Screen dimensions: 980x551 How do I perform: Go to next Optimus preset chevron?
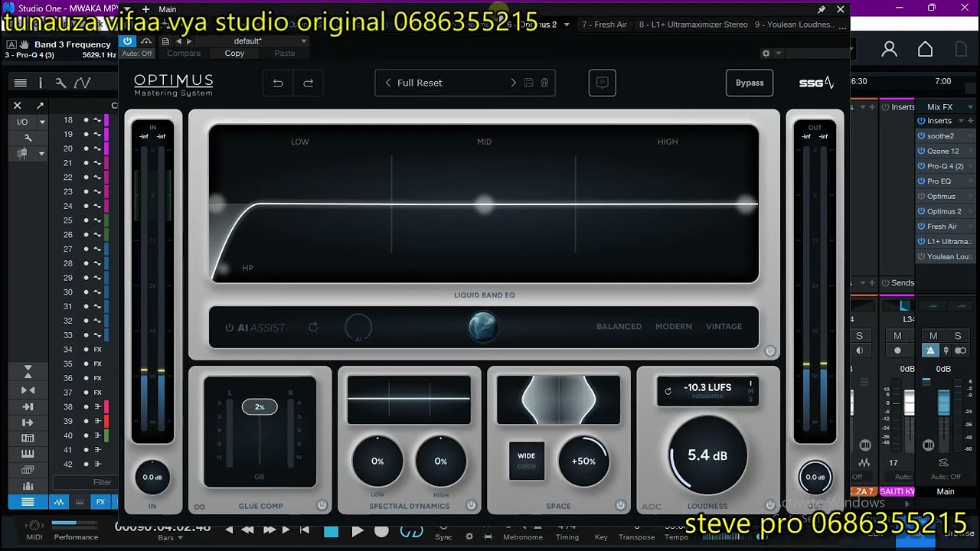[513, 83]
